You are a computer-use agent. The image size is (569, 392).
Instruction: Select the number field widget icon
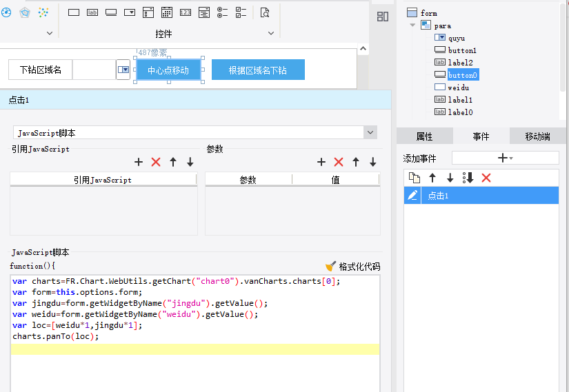pos(186,12)
